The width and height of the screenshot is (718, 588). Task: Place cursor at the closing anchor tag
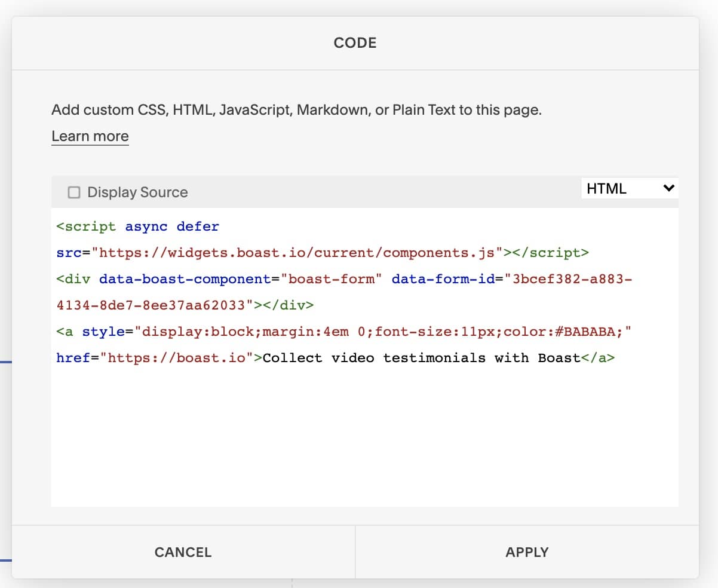click(598, 358)
